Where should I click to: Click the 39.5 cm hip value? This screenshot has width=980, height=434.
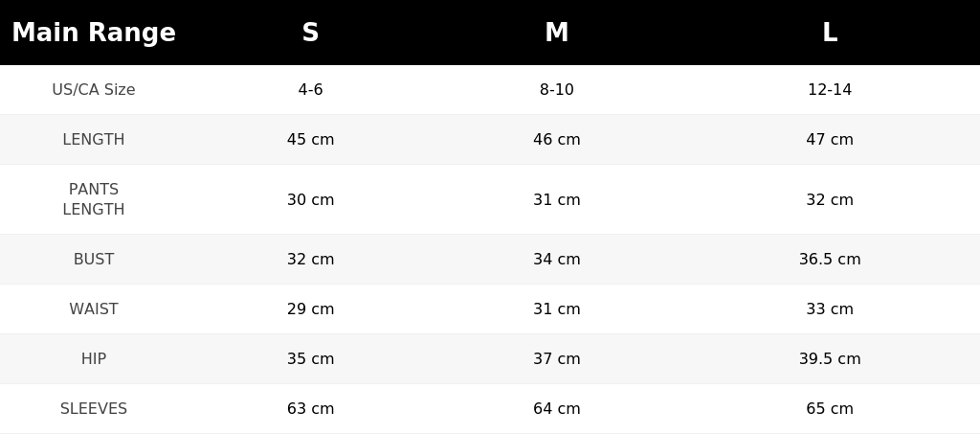point(830,359)
